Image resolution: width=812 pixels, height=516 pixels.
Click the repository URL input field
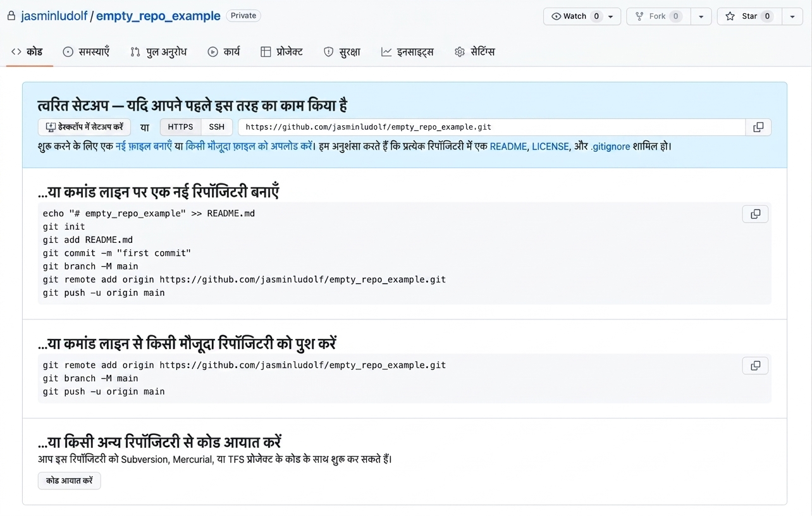[x=491, y=127]
